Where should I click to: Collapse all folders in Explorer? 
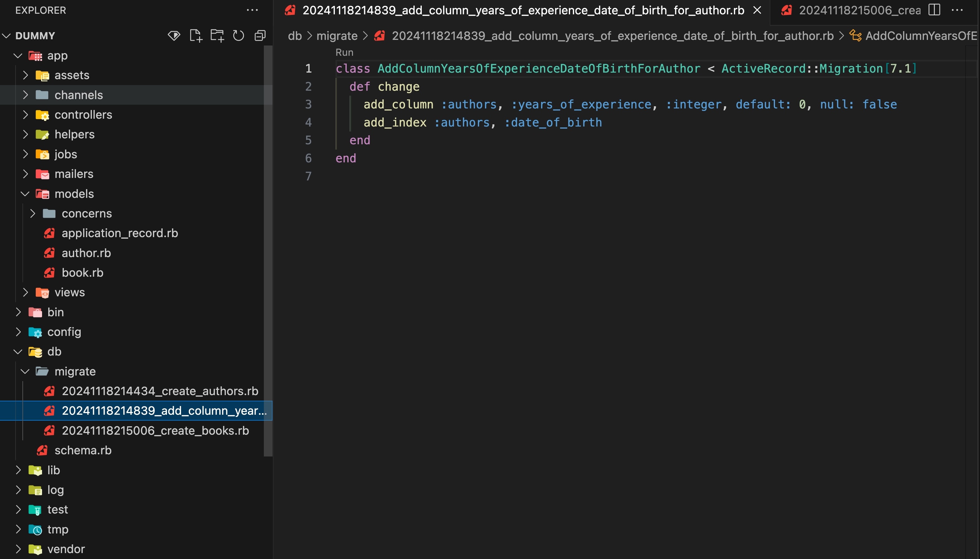coord(260,36)
